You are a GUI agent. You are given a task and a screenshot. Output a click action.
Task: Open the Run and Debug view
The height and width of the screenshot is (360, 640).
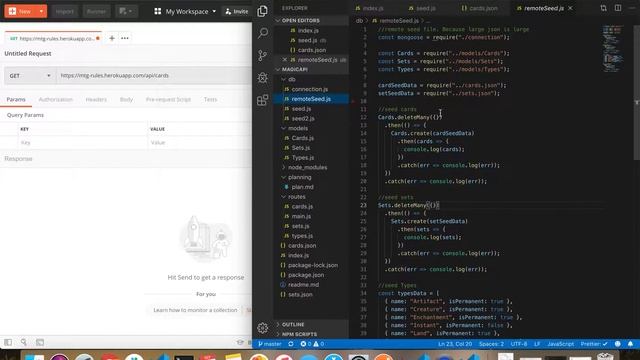click(262, 77)
